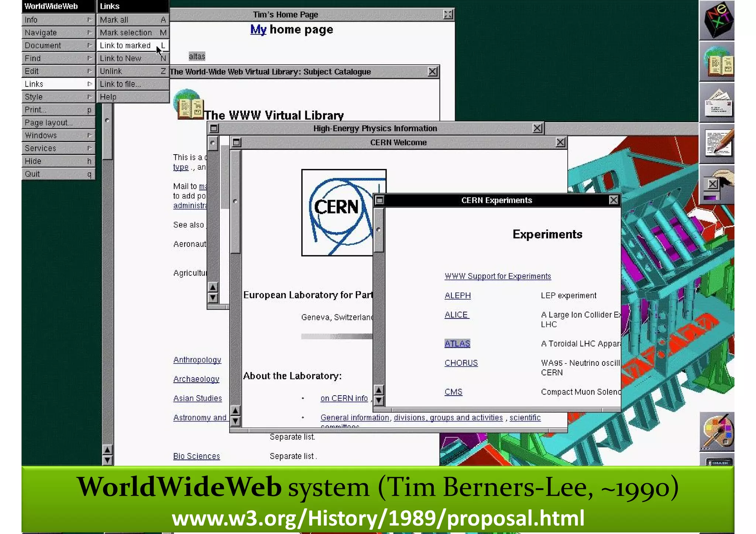This screenshot has height=534, width=756.
Task: Open the highlighted ATLAS link
Action: (457, 344)
